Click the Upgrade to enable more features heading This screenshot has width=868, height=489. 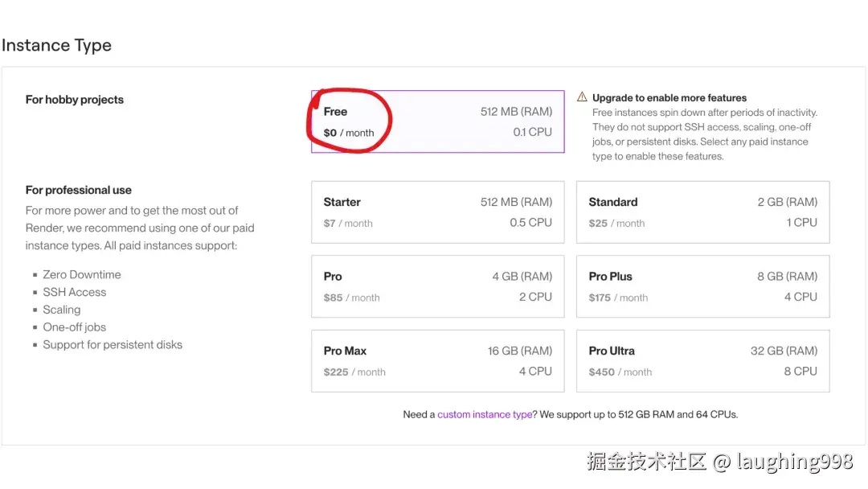669,98
